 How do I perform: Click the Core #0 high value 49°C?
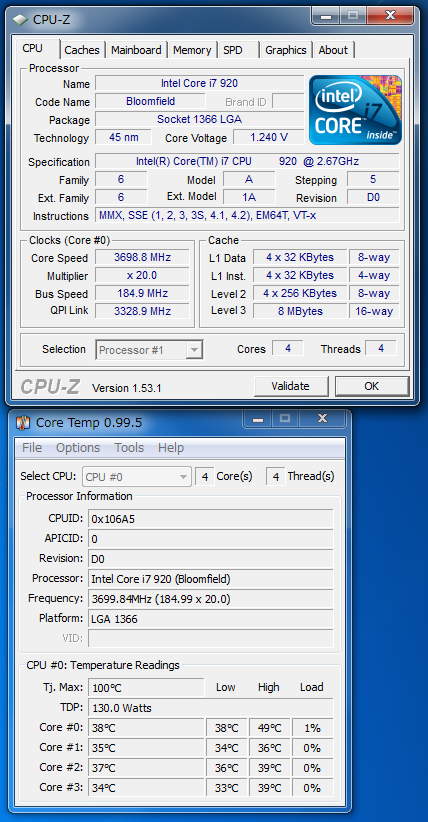(270, 728)
